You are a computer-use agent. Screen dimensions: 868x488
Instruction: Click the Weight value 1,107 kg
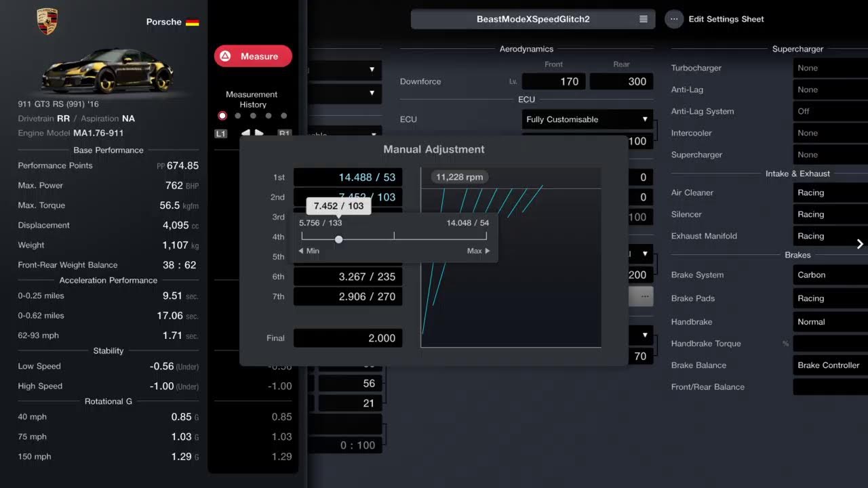[x=180, y=245]
